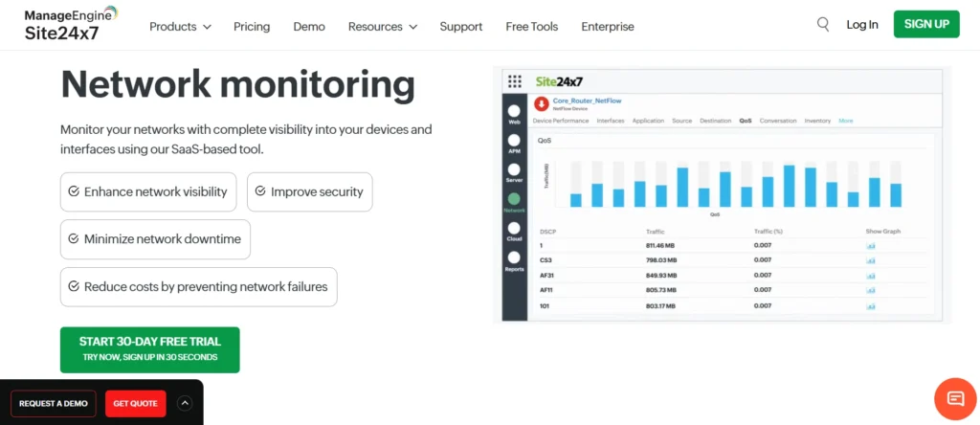
Task: Show graph icon for DSCP 1 row
Action: click(871, 246)
